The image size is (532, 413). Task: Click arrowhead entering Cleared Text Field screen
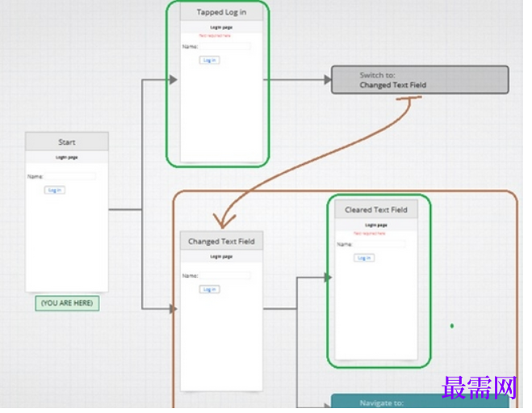(328, 277)
